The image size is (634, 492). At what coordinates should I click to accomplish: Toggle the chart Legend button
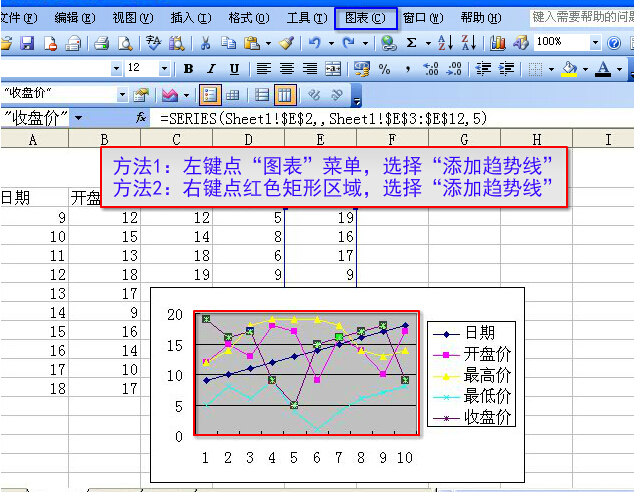coord(210,95)
